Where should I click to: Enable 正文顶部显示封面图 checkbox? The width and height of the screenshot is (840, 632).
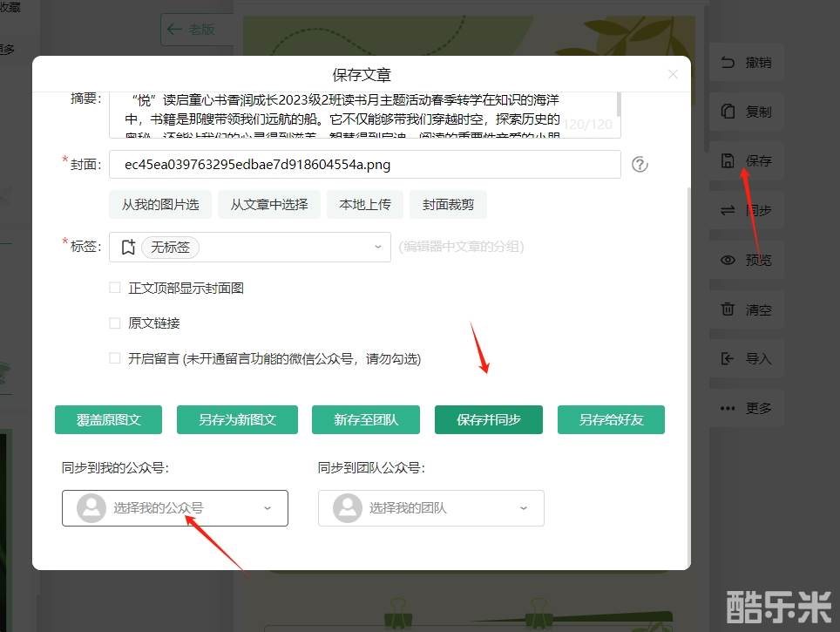115,288
